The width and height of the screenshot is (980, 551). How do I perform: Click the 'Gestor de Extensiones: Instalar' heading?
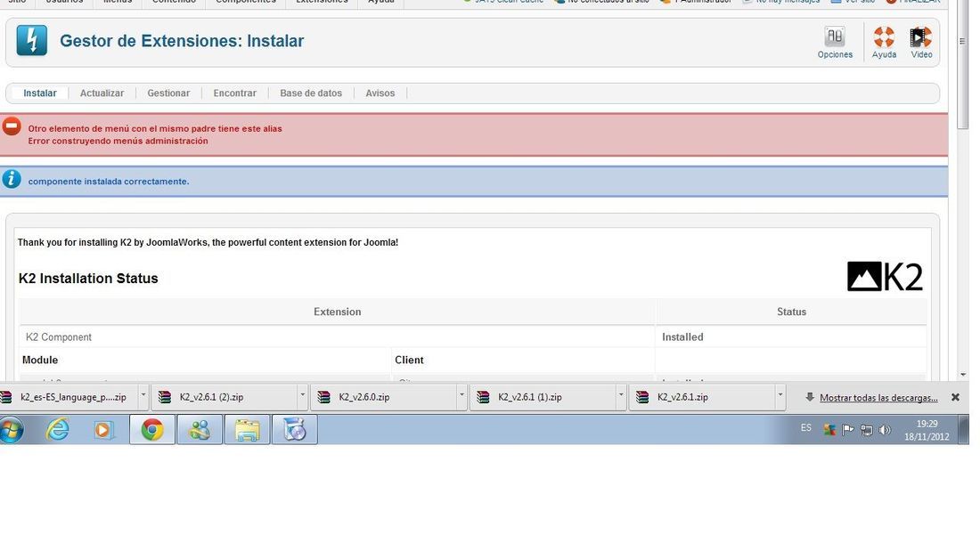pos(182,41)
